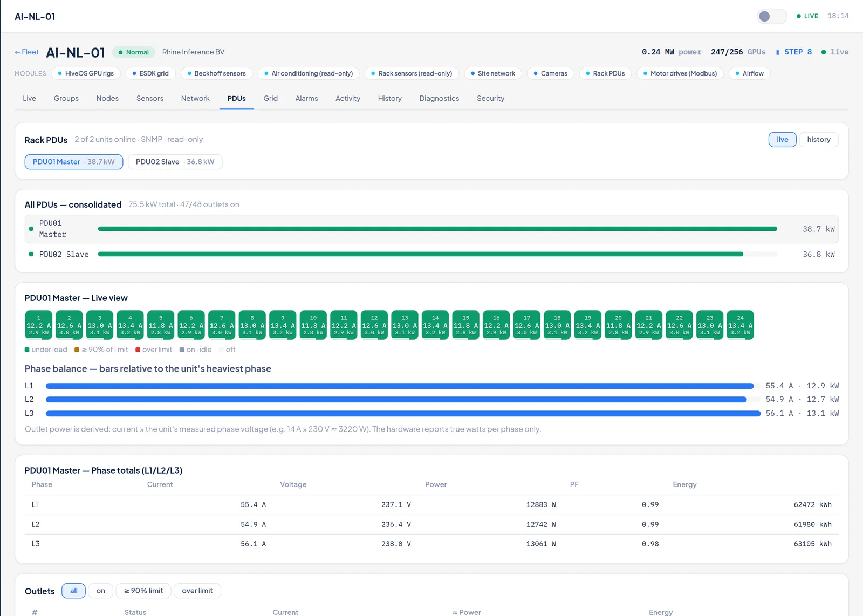This screenshot has height=616, width=863.
Task: Open the Live tab
Action: (x=30, y=99)
